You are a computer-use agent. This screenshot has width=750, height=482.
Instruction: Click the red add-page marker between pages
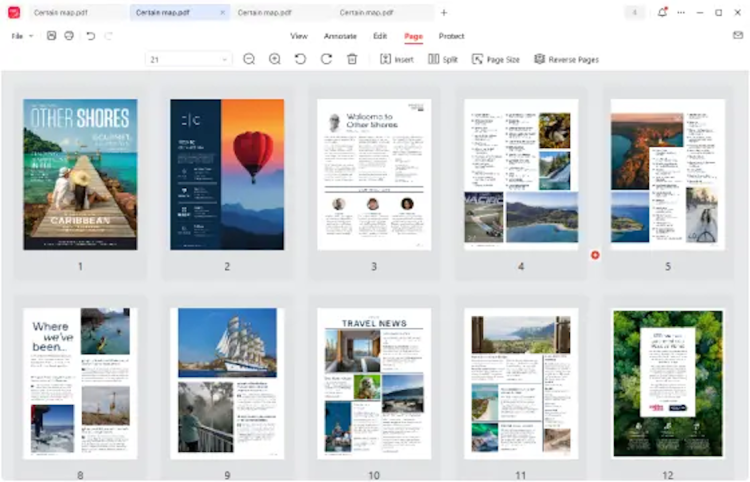coord(595,255)
